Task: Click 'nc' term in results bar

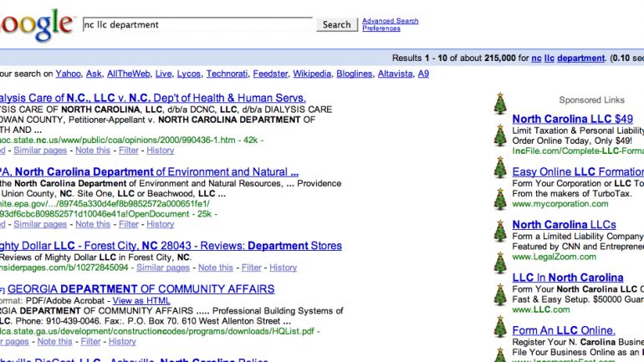Action: (x=536, y=58)
